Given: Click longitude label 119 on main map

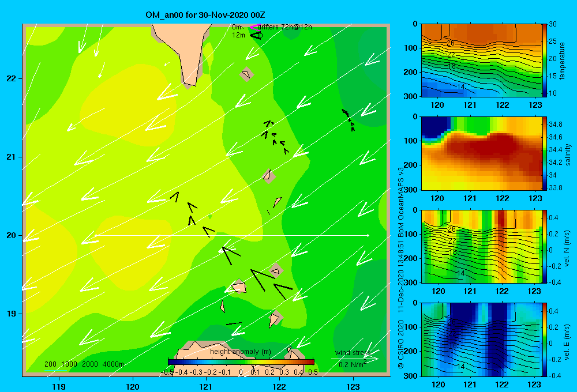Looking at the screenshot, I should click(x=59, y=386).
